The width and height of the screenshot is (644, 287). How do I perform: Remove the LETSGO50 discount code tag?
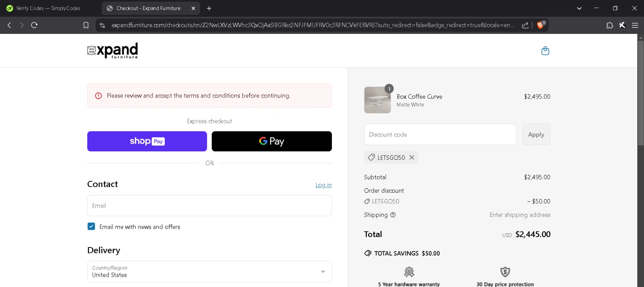411,158
